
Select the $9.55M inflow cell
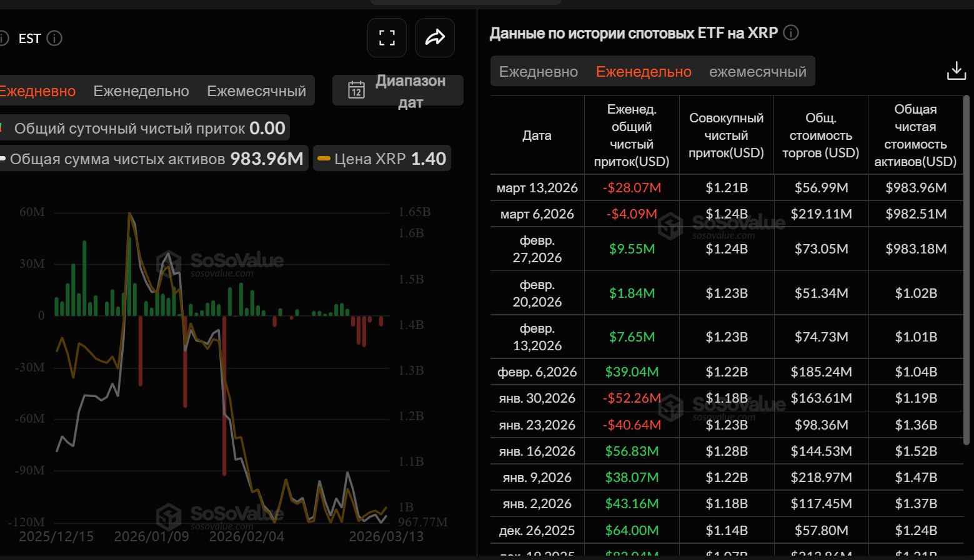coord(632,249)
